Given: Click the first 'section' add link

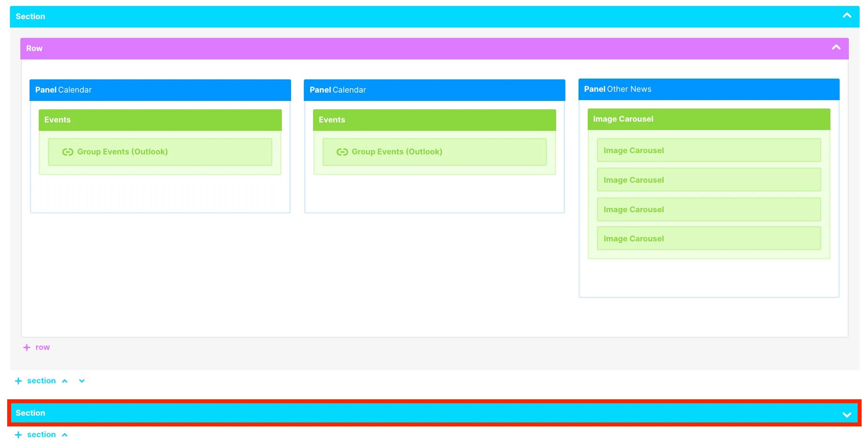Looking at the screenshot, I should [41, 381].
